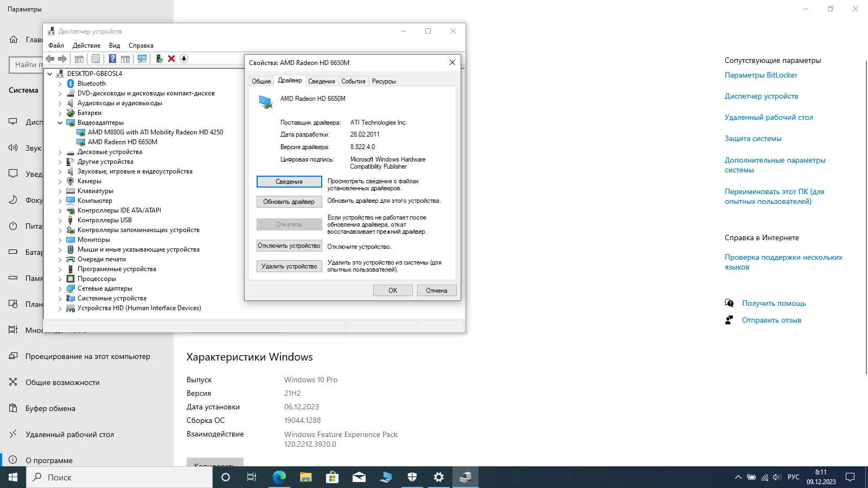Expand the Контроллеры USB node
Image resolution: width=868 pixels, height=488 pixels.
click(60, 220)
